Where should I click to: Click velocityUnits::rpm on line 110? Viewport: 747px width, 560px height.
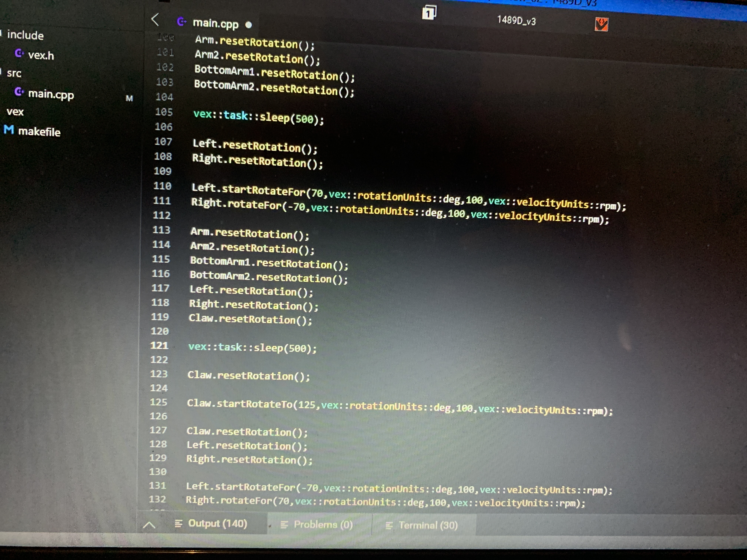point(567,205)
